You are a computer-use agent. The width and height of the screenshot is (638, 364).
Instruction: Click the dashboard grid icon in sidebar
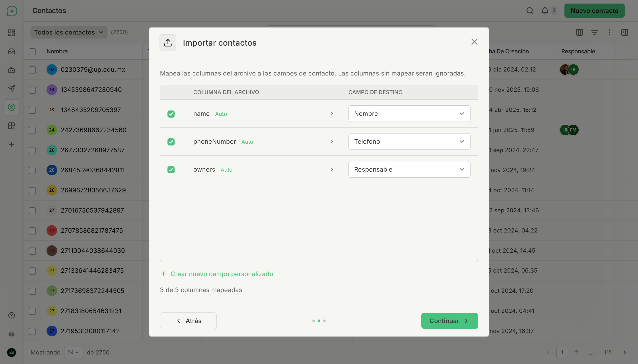pos(12,33)
